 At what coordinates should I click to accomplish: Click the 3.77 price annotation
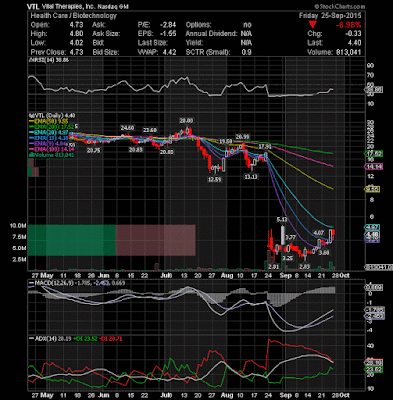(x=291, y=237)
